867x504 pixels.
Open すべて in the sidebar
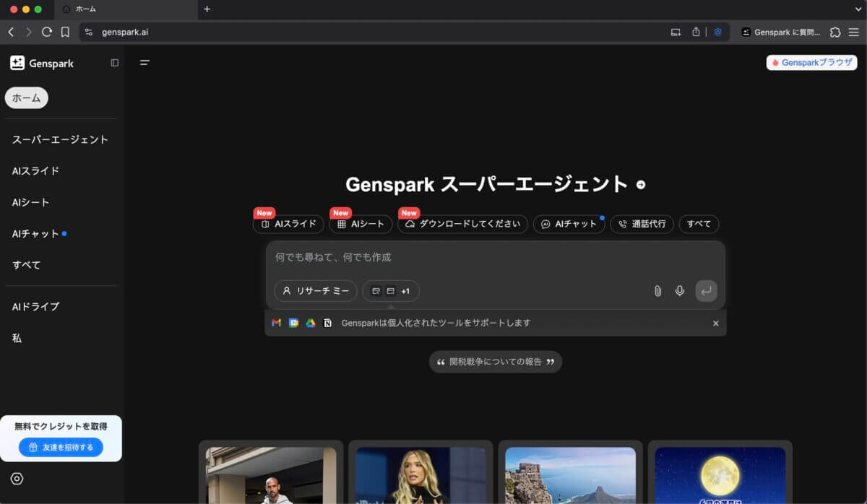pos(27,265)
